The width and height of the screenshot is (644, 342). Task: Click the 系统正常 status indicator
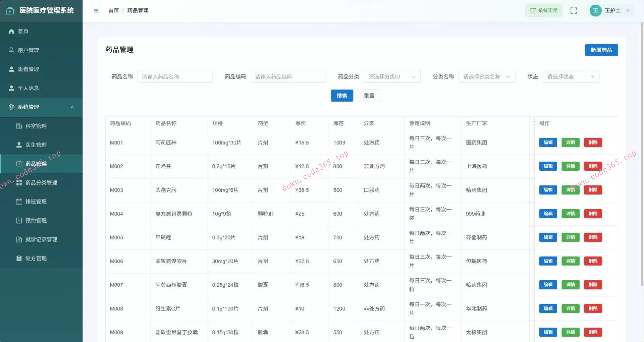pyautogui.click(x=544, y=10)
